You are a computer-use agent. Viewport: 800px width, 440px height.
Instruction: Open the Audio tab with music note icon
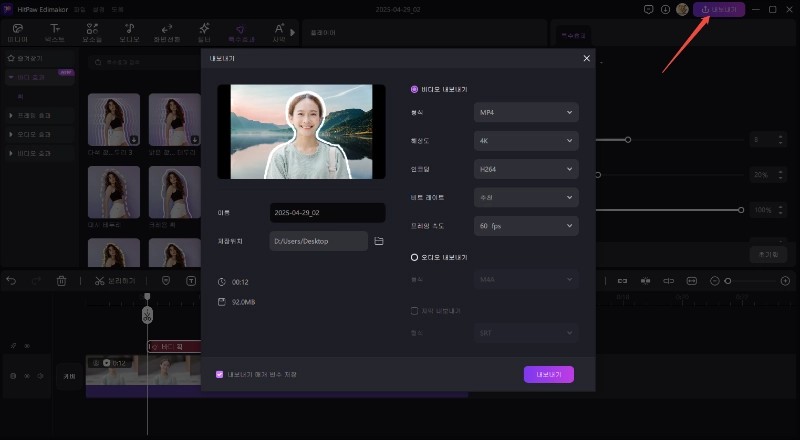(x=130, y=33)
